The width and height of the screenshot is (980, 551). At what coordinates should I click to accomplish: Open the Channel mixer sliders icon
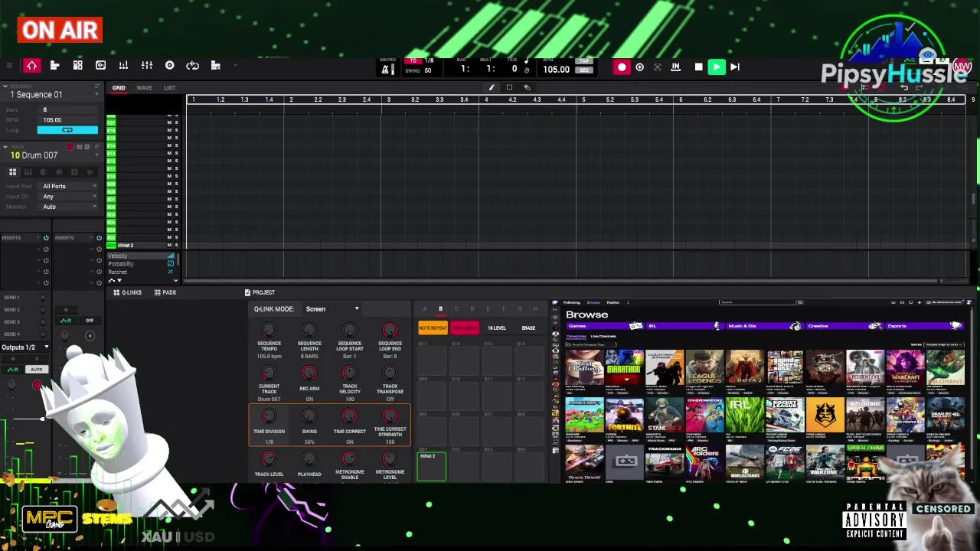147,66
